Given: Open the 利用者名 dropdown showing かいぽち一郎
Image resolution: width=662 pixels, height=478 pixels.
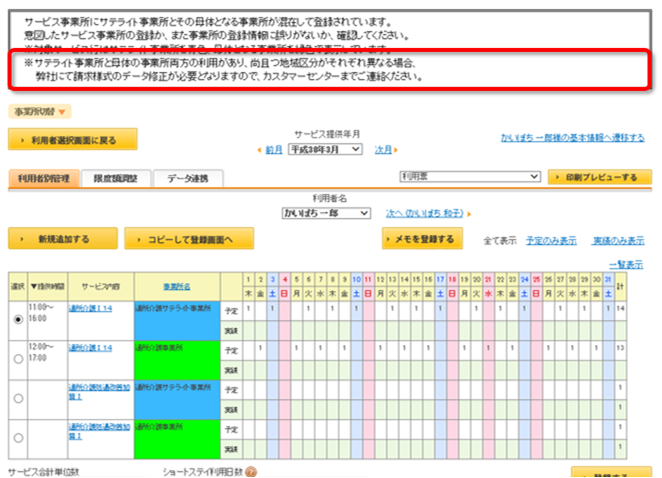Looking at the screenshot, I should click(x=326, y=213).
